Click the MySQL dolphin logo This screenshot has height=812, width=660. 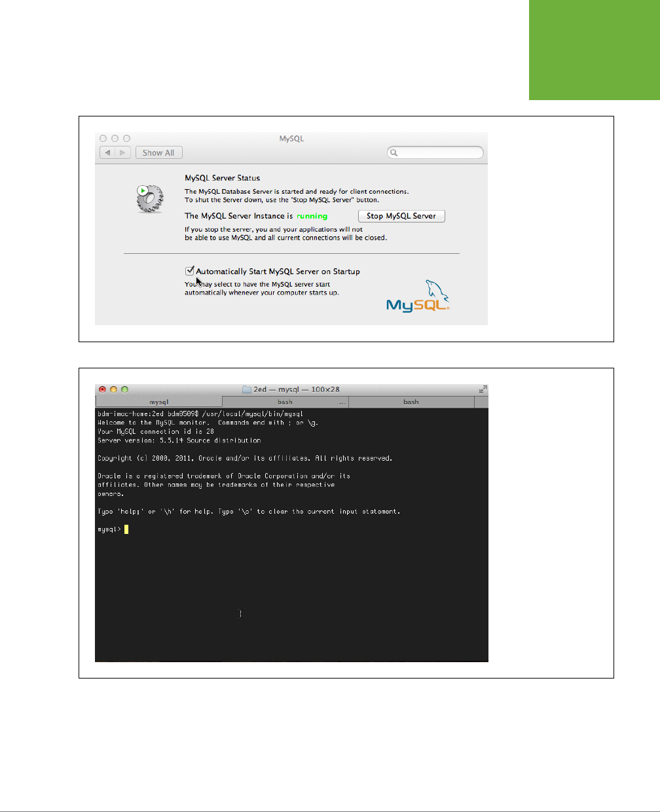click(418, 296)
